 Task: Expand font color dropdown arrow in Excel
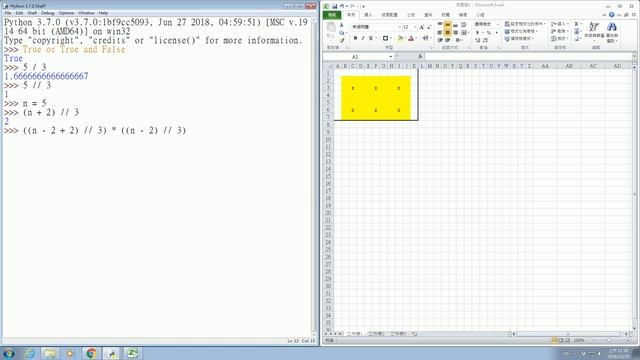click(x=416, y=38)
